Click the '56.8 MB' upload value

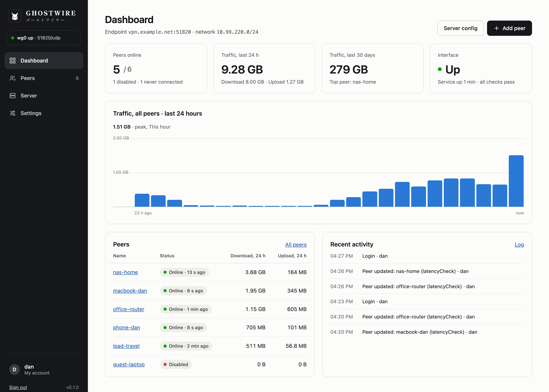(296, 346)
